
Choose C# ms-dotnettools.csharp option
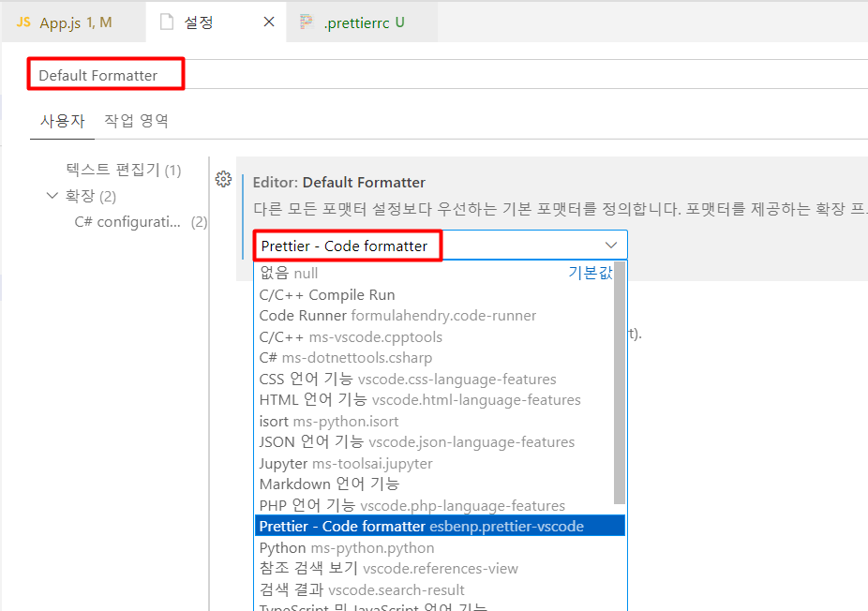coord(435,358)
